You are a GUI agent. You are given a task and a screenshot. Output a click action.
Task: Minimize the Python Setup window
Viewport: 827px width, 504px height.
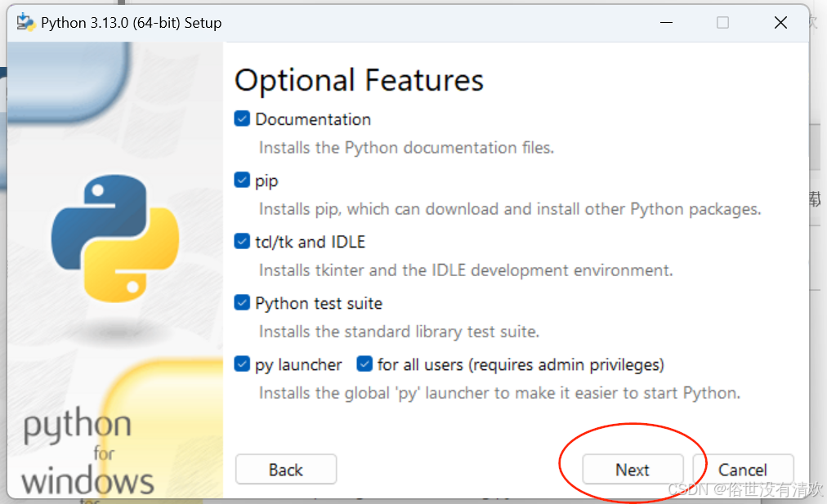667,23
